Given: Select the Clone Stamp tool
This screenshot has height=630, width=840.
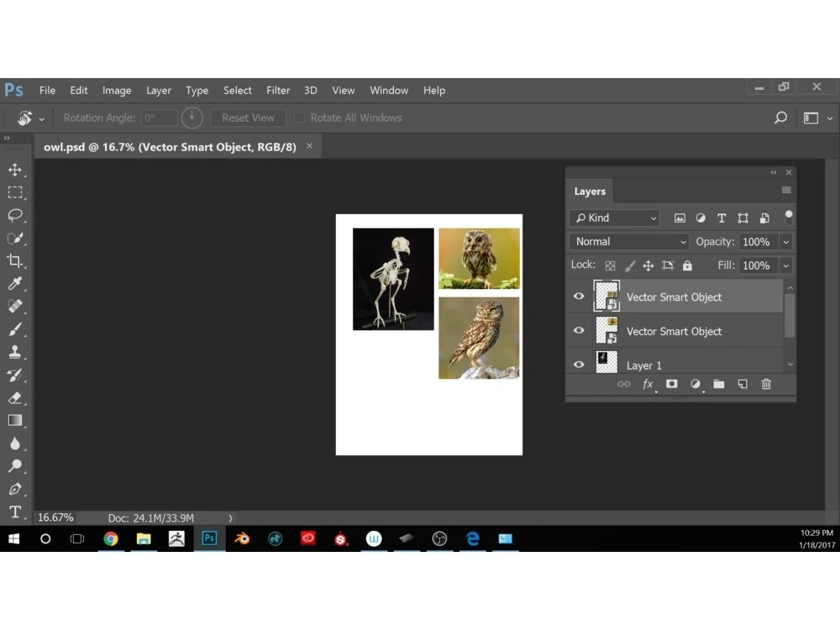Looking at the screenshot, I should tap(15, 352).
